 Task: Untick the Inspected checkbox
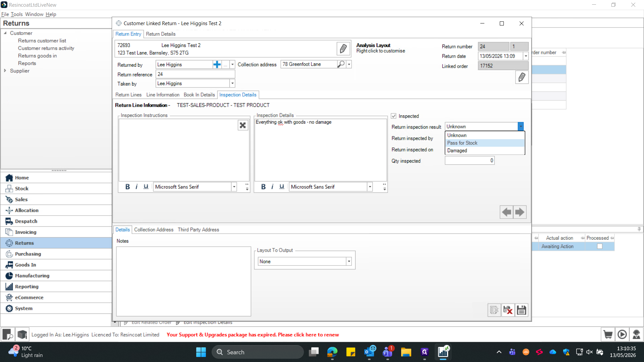(x=394, y=116)
